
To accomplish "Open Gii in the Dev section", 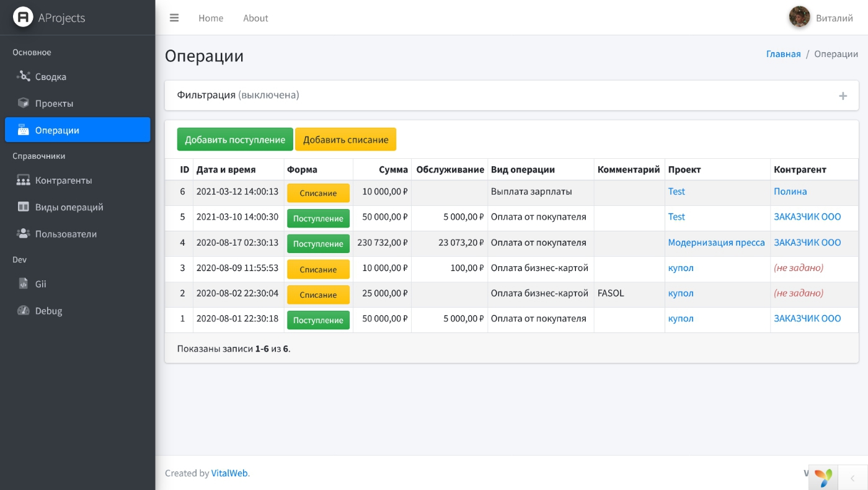I will point(77,283).
